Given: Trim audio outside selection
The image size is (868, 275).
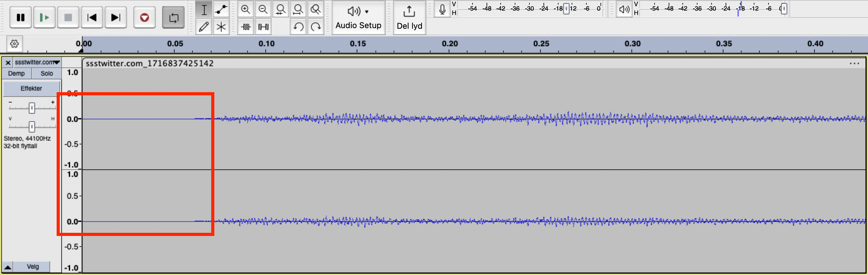Looking at the screenshot, I should (x=246, y=27).
